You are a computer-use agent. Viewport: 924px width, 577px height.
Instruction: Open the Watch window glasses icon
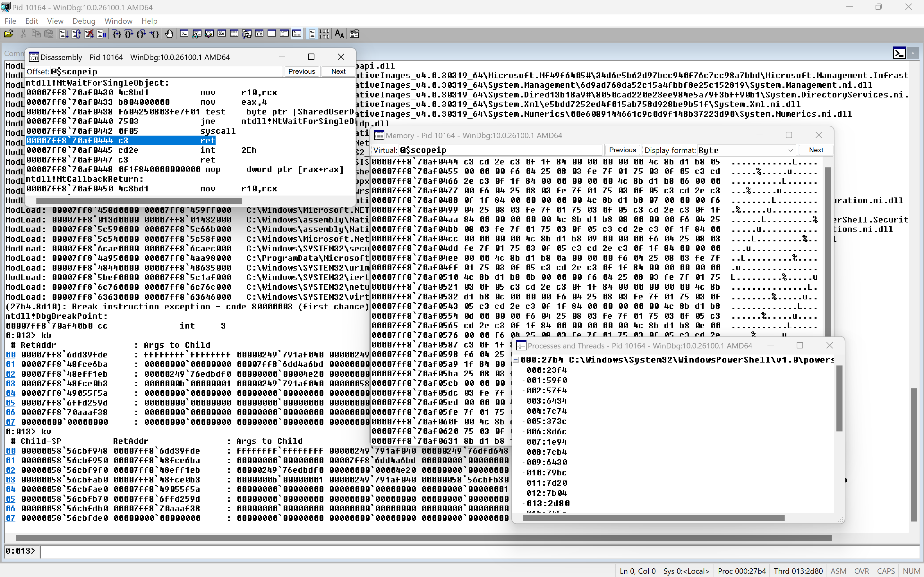[x=197, y=34]
